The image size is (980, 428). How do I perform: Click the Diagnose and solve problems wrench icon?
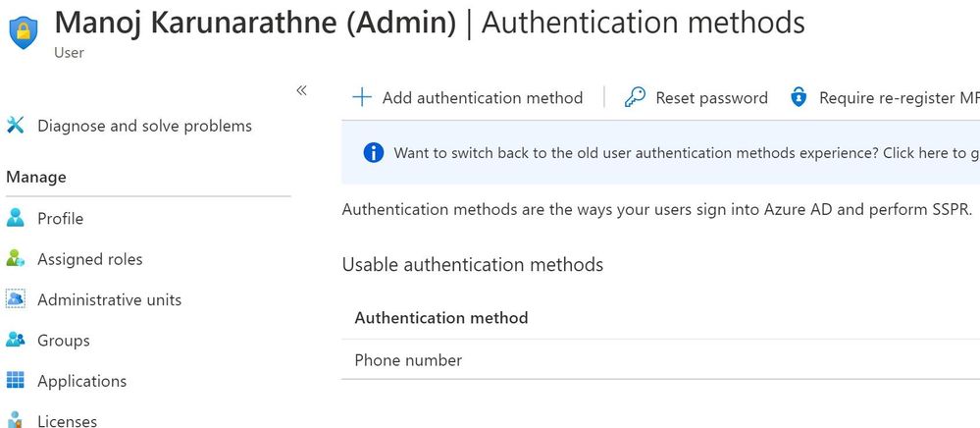point(15,126)
